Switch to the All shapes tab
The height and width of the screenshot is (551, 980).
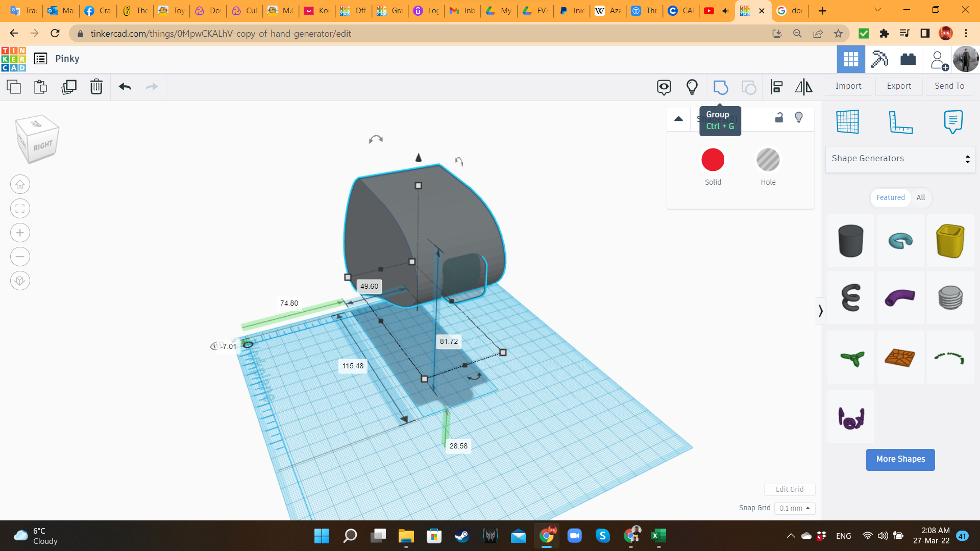tap(920, 197)
